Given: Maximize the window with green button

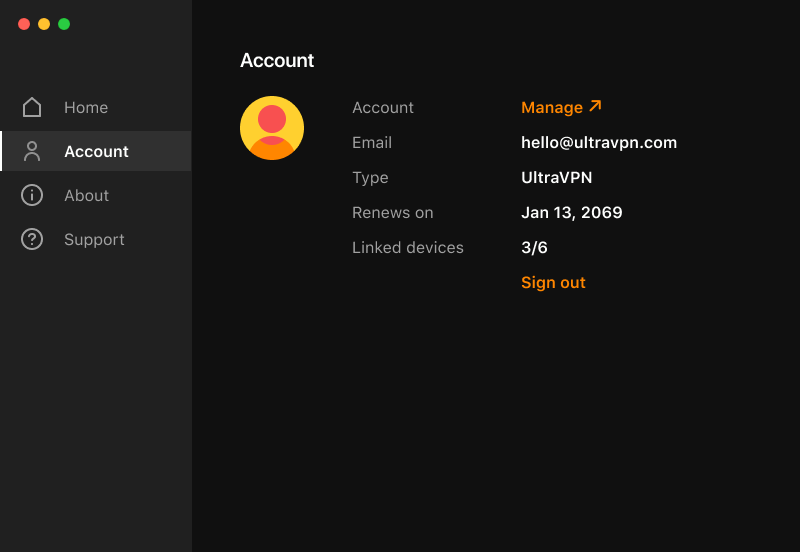Looking at the screenshot, I should tap(64, 24).
